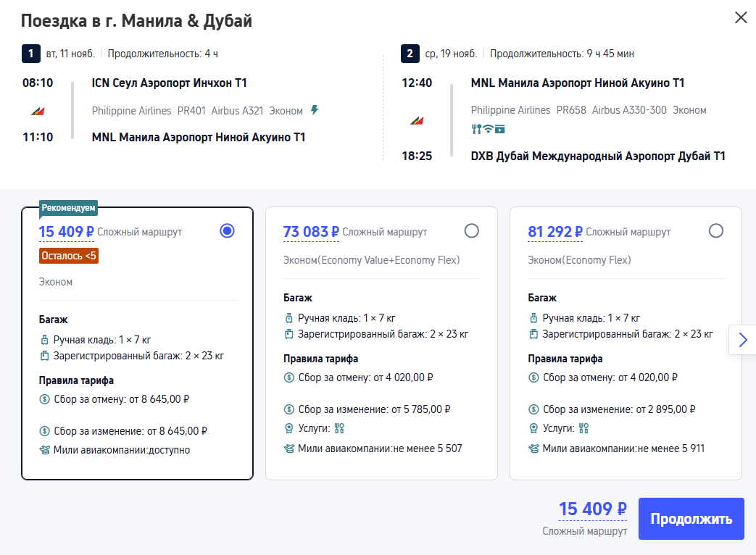Click DXB Дубай Международный Аэропорт Дубай T1
Screen dimensions: 756x555
pos(598,156)
